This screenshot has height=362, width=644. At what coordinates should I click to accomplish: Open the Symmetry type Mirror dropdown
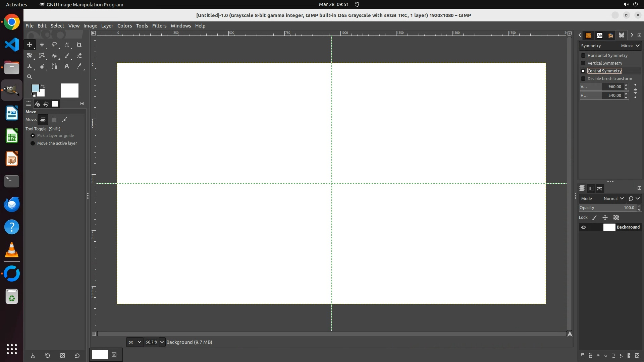click(x=630, y=46)
